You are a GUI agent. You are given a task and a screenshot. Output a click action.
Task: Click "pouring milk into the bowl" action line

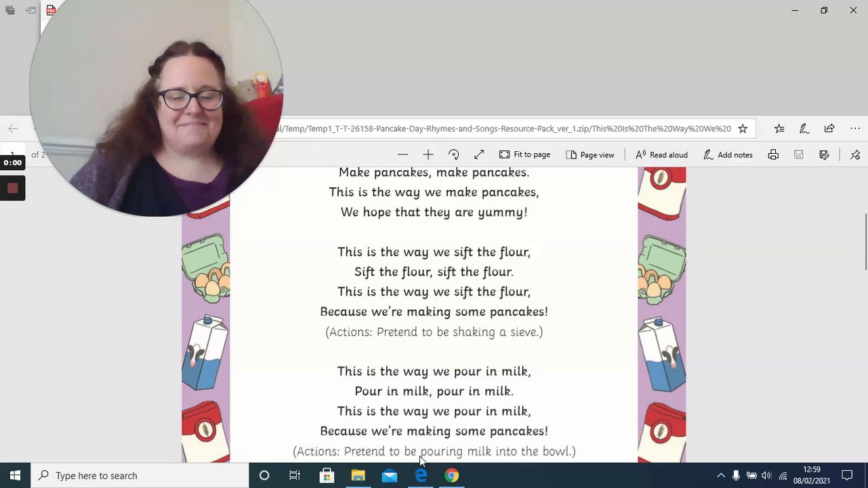[434, 451]
